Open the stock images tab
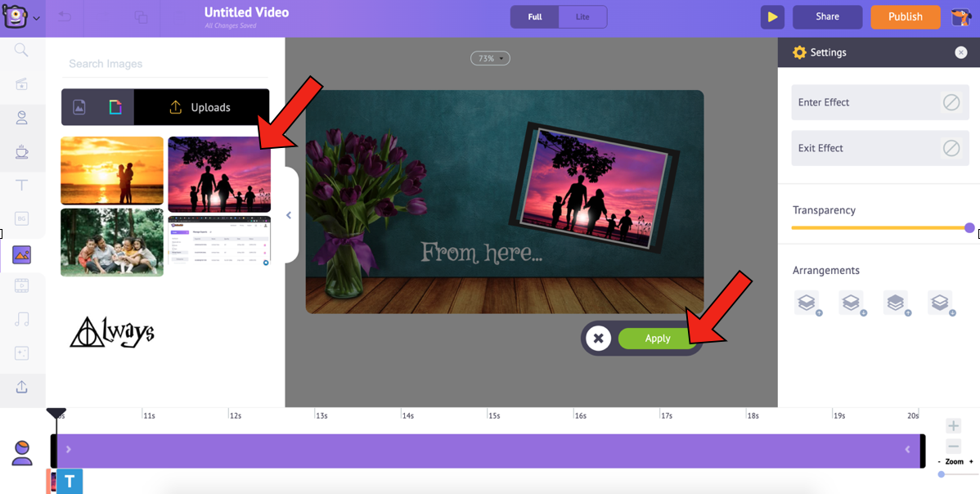980x494 pixels. point(79,107)
